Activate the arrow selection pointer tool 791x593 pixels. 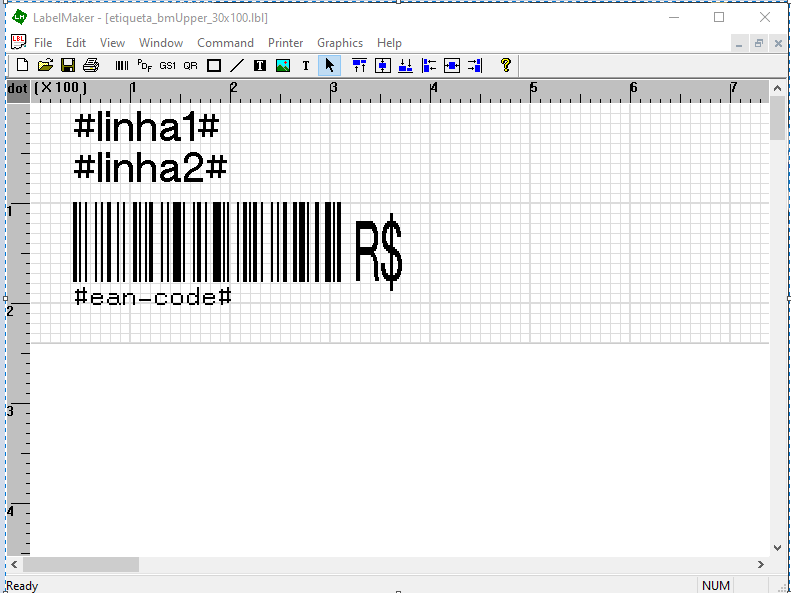tap(329, 66)
